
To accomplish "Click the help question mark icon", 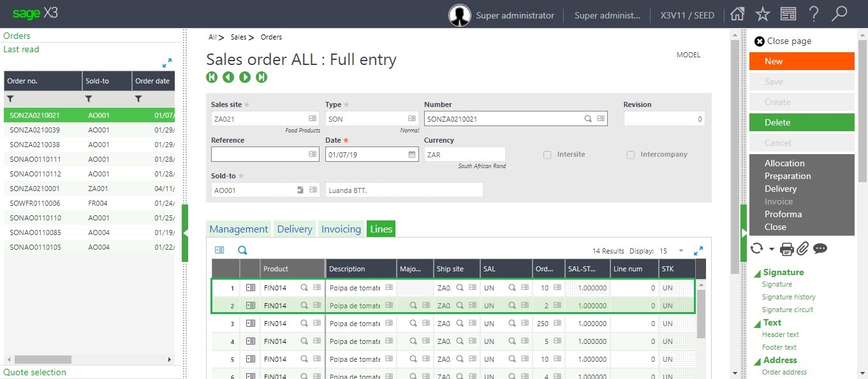I will [x=814, y=15].
